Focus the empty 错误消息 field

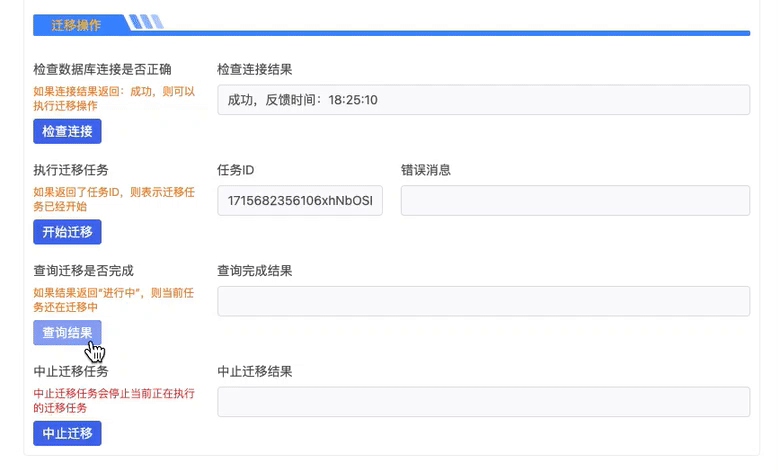575,200
